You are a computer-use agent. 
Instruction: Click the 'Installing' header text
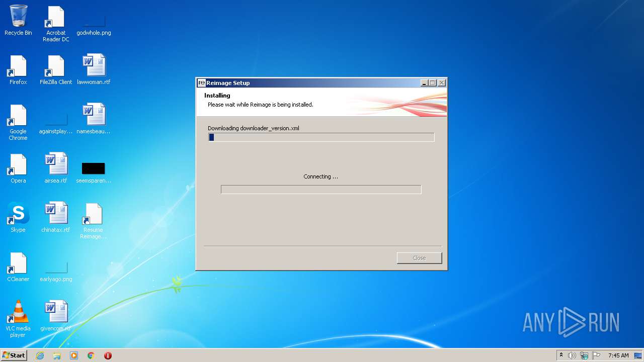[217, 96]
